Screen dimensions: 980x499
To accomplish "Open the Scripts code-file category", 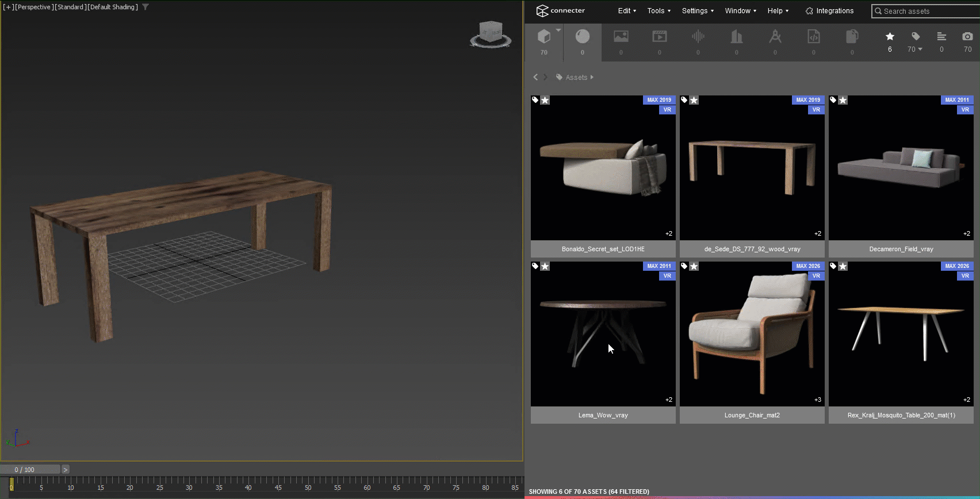I will pos(814,37).
